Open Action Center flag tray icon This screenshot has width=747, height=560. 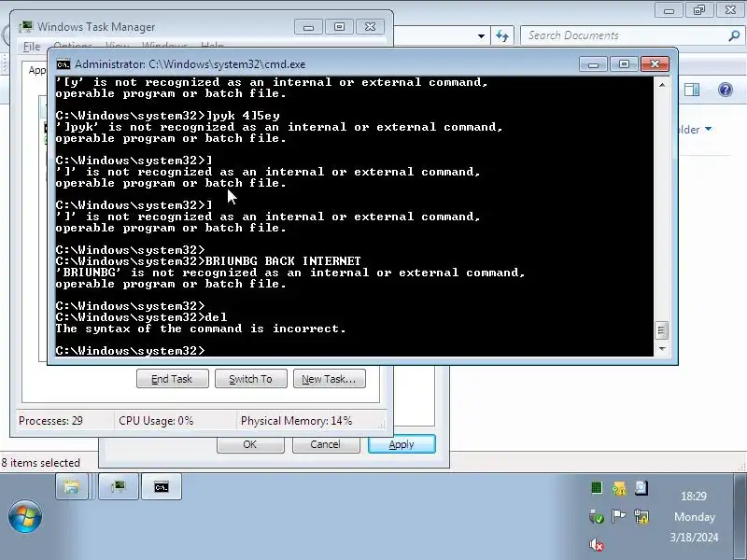tap(618, 516)
